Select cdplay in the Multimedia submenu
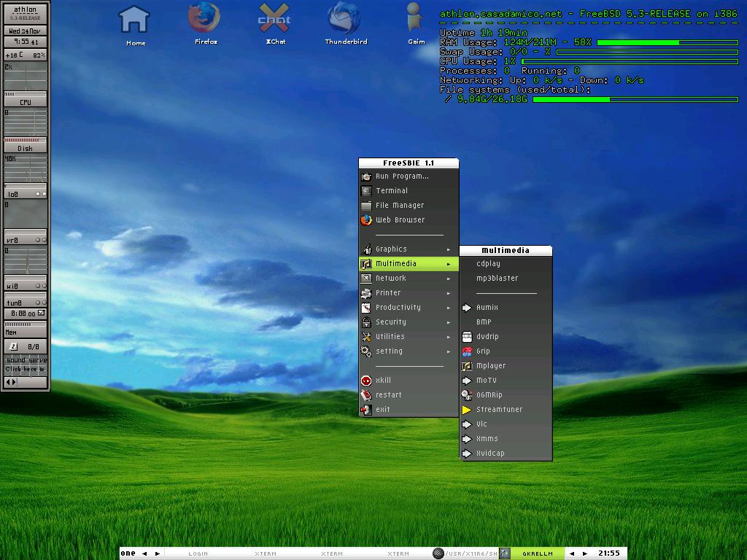 click(x=506, y=264)
